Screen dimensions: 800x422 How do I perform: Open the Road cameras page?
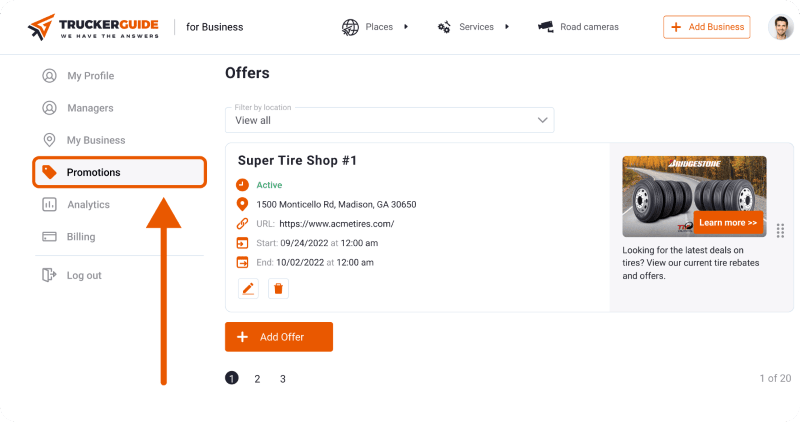point(589,27)
